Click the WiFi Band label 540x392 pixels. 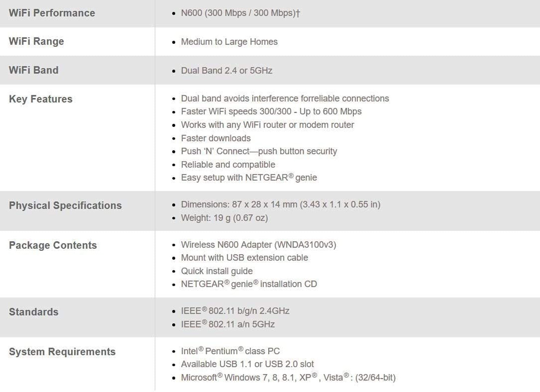pos(33,70)
